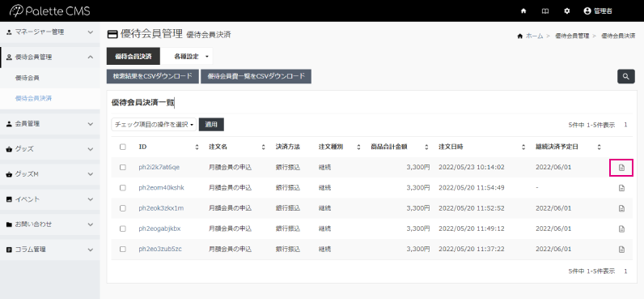This screenshot has width=644, height=299.
Task: Follow the ホーム breadcrumb link
Action: (x=534, y=36)
